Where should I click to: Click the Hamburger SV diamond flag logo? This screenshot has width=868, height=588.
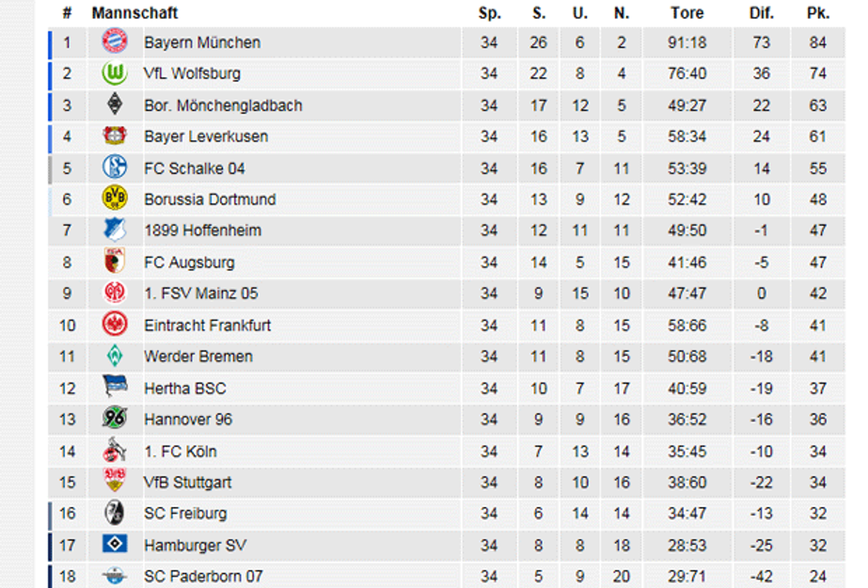[114, 543]
